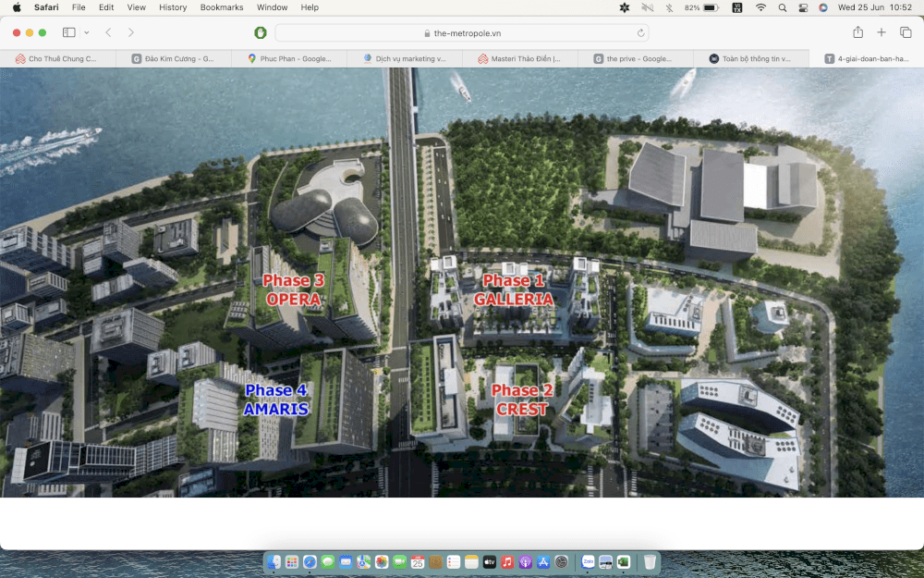The width and height of the screenshot is (924, 578).
Task: Show the tab overview icon
Action: point(906,32)
